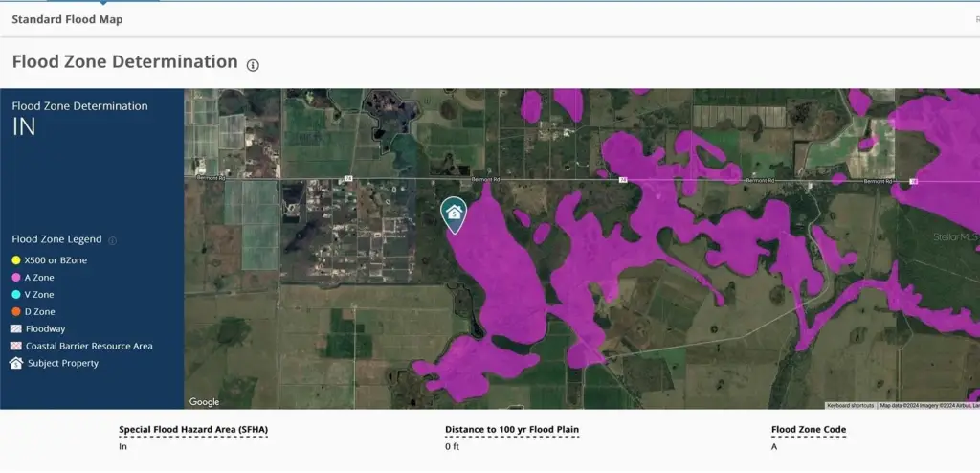Click the Special Flood Hazard Area (SFHA) label
Image resolution: width=980 pixels, height=473 pixels.
[192, 430]
